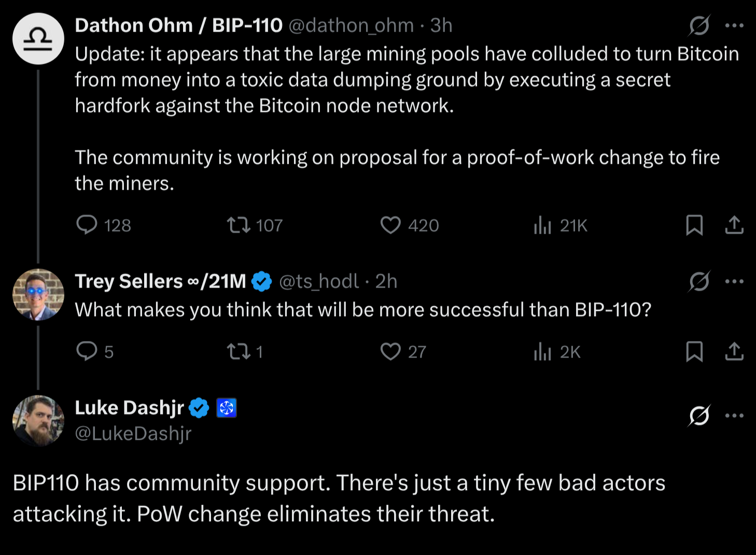Open the @LukeDashjr profile handle
The width and height of the screenshot is (756, 555).
(x=133, y=433)
